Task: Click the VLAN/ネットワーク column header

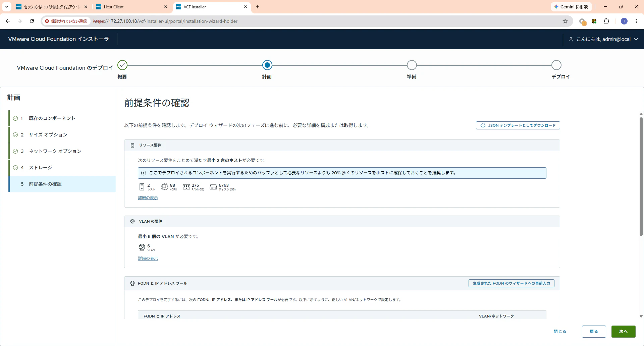Action: tap(496, 316)
